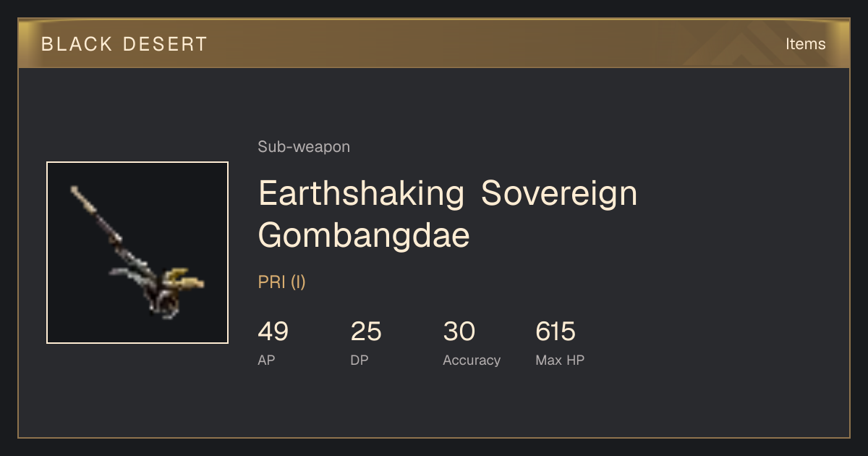Click the DP stat label
The height and width of the screenshot is (456, 868).
(359, 360)
